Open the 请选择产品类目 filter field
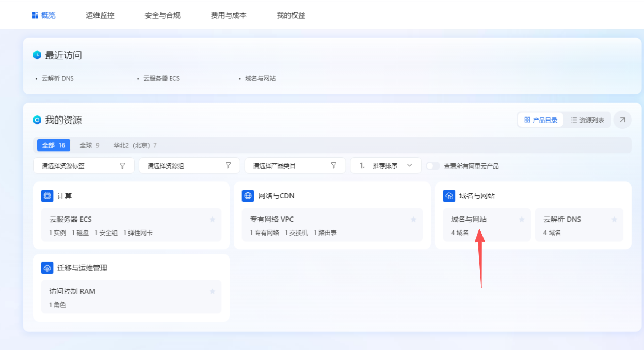The image size is (644, 350). (295, 166)
